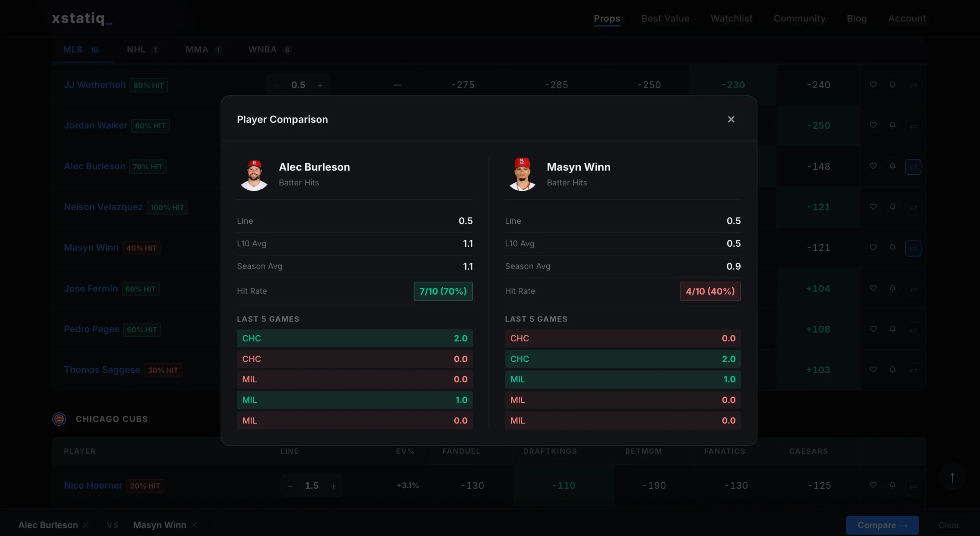Toggle compare icon in Jordan Walker row
The width and height of the screenshot is (980, 536).
(x=913, y=126)
